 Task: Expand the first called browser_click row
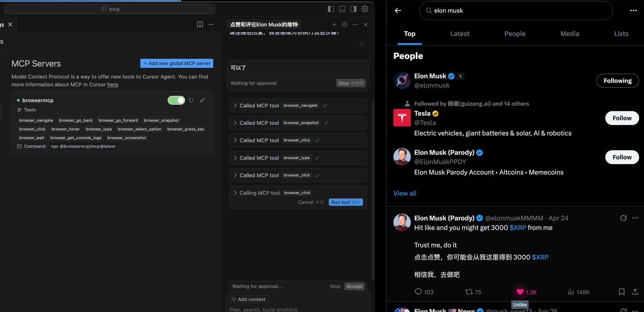tap(298, 140)
